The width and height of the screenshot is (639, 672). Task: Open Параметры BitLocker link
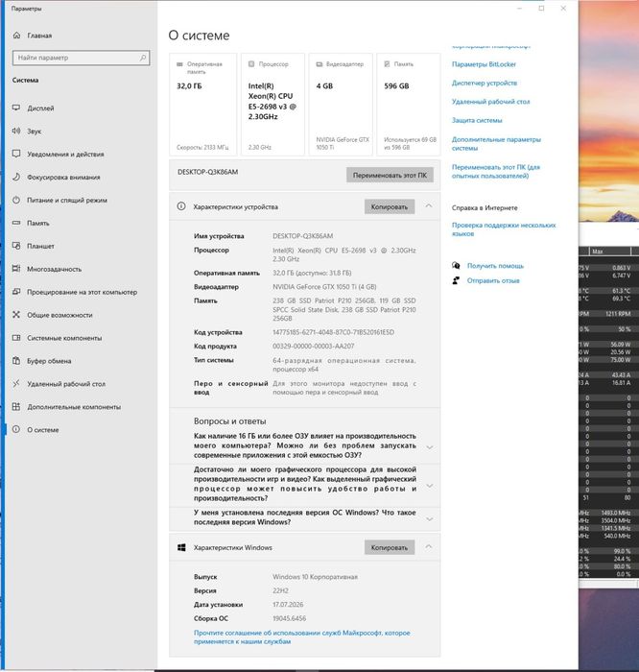[x=484, y=64]
